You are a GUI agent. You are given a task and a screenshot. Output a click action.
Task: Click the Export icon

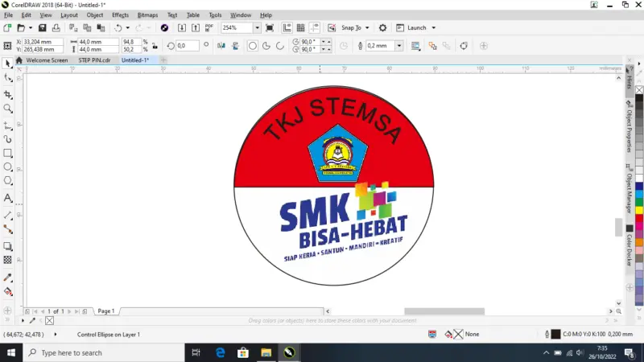196,28
